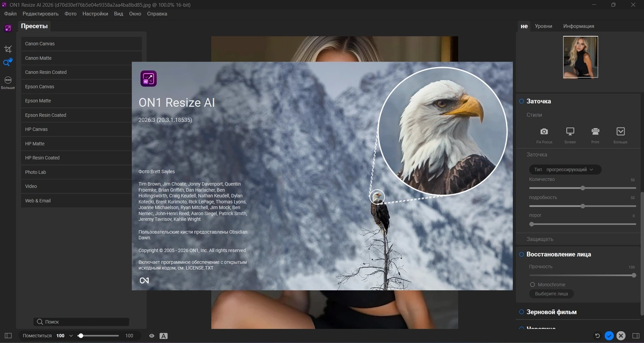Open the Справка menu
This screenshot has height=343, width=644.
click(x=157, y=13)
